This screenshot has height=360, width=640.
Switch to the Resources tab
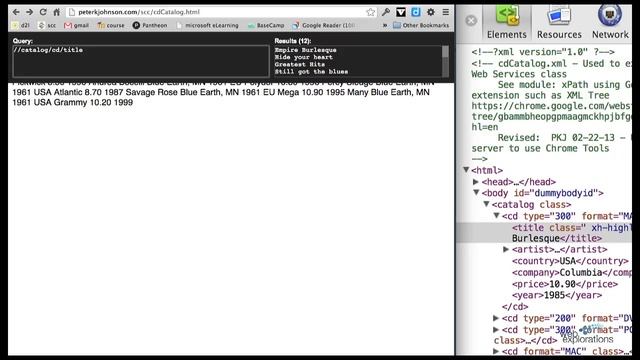point(559,23)
